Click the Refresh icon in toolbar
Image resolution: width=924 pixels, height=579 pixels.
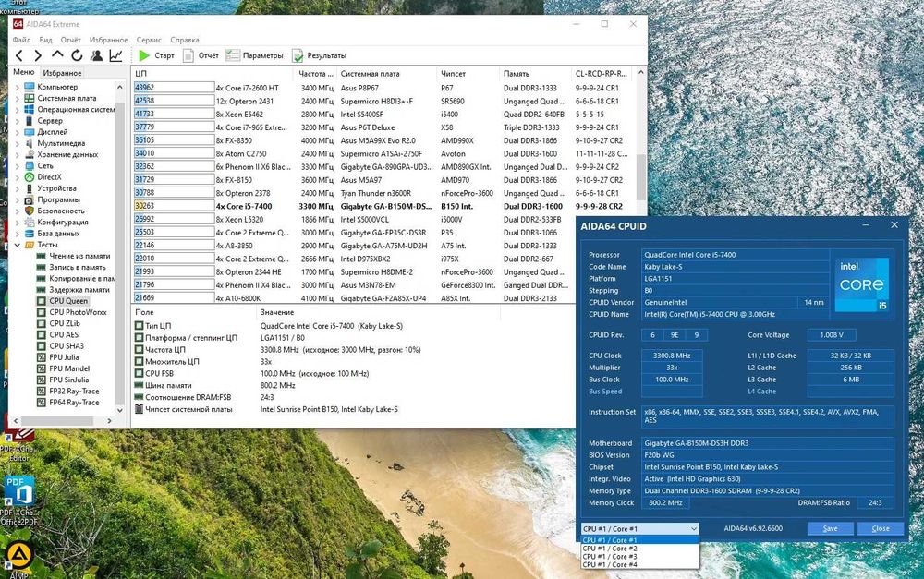[x=77, y=55]
